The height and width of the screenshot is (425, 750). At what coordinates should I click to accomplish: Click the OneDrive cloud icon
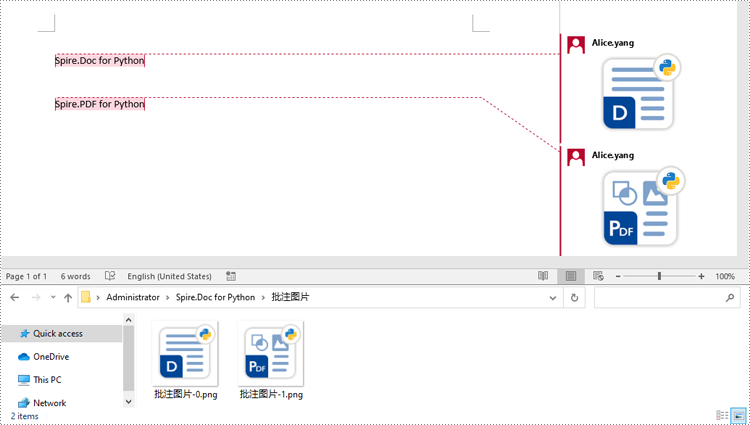pos(23,357)
